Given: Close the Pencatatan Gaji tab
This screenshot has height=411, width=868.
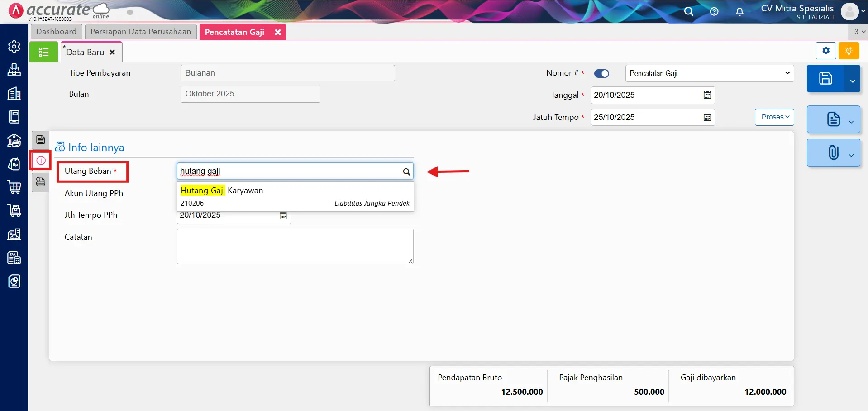Looking at the screenshot, I should click(278, 32).
